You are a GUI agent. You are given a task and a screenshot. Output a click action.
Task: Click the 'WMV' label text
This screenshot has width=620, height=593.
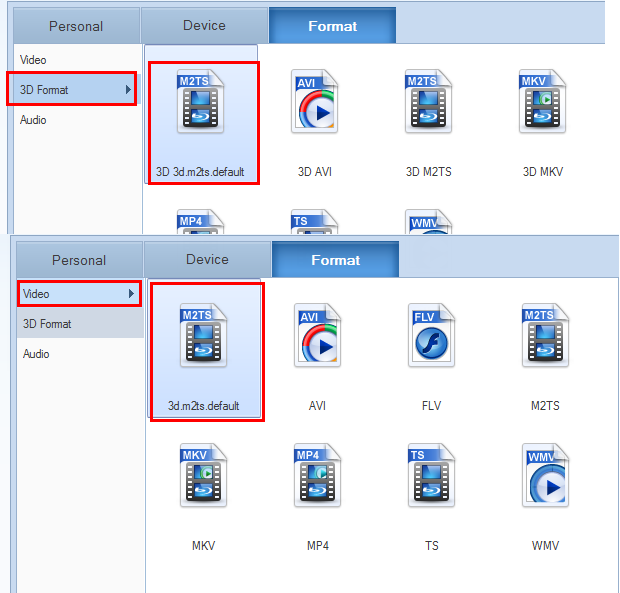click(545, 546)
